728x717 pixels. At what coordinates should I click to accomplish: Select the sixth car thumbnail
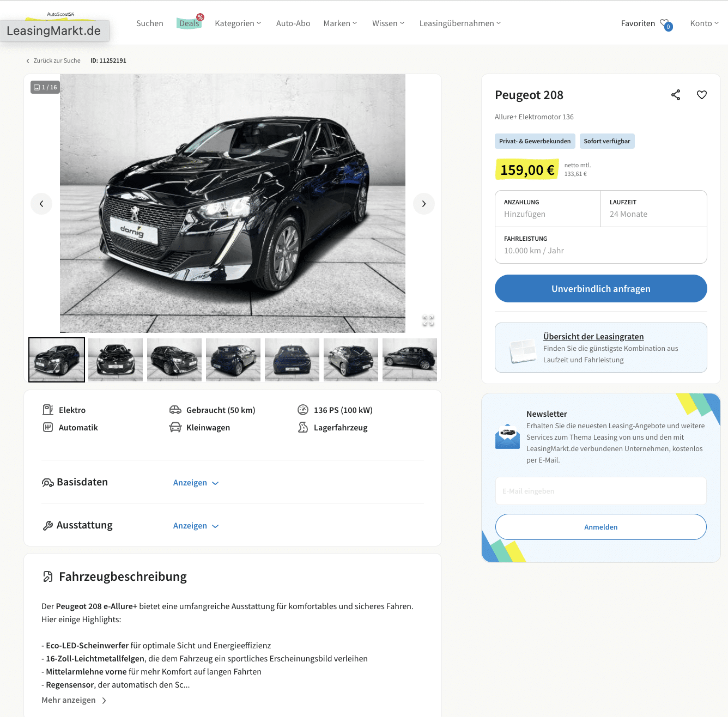(351, 360)
